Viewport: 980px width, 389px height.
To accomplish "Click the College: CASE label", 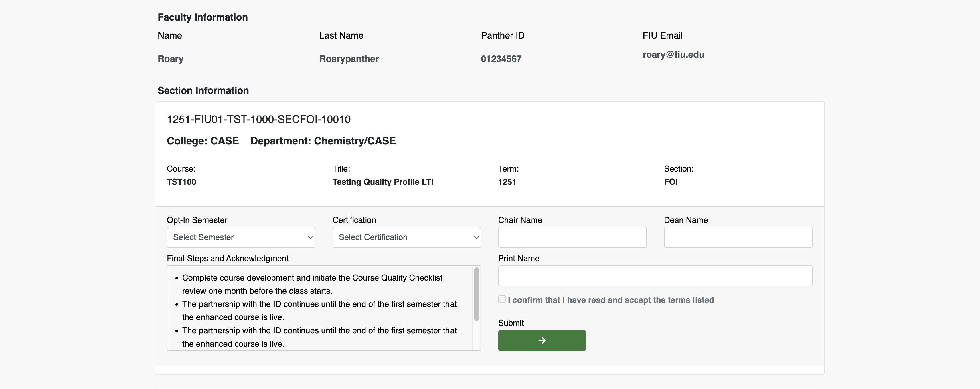I will tap(203, 141).
